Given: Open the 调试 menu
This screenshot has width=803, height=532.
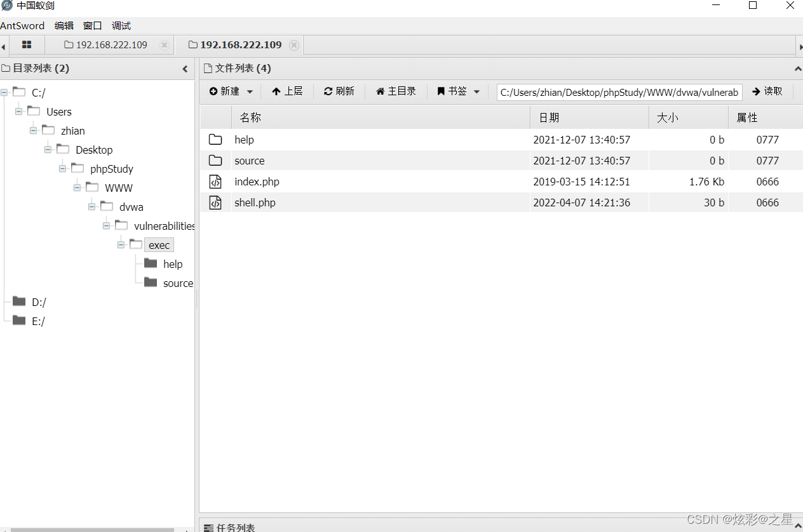Looking at the screenshot, I should pos(121,26).
